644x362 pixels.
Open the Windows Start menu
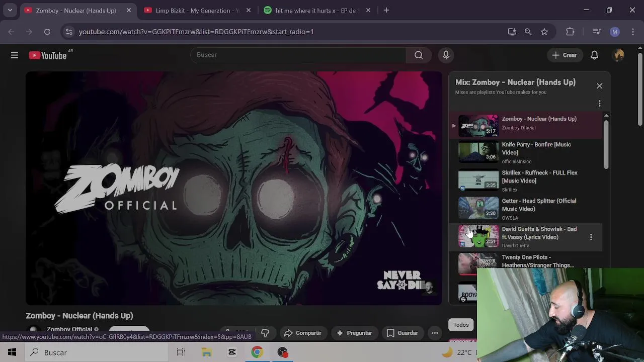(12, 352)
